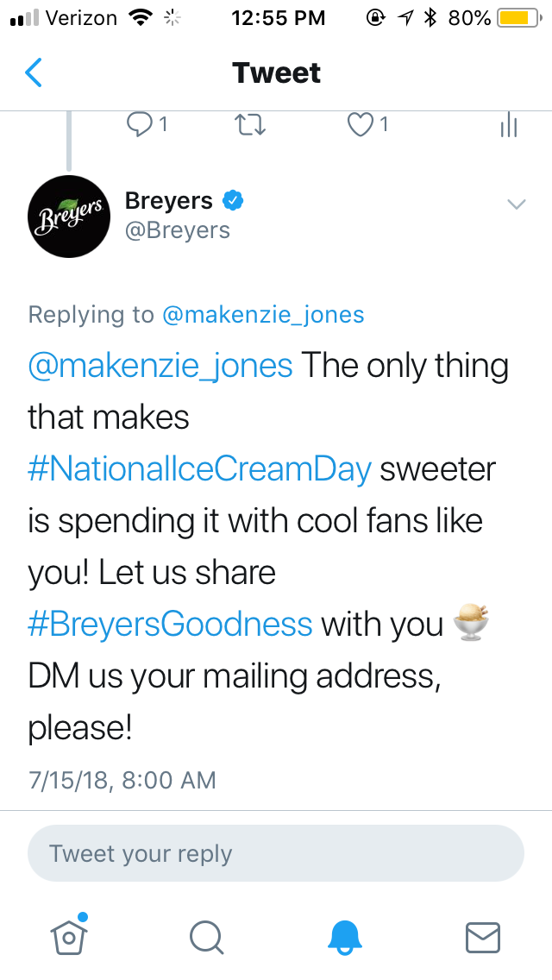The height and width of the screenshot is (980, 552).
Task: Open the Search tab
Action: point(206,935)
